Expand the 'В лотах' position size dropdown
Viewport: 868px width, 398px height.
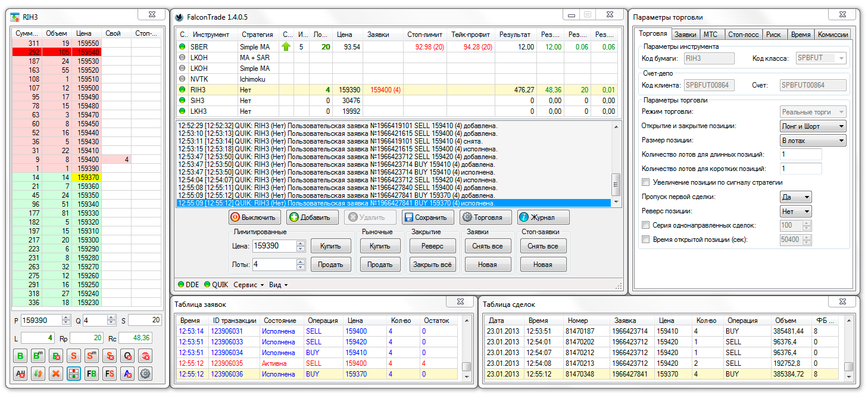click(813, 141)
